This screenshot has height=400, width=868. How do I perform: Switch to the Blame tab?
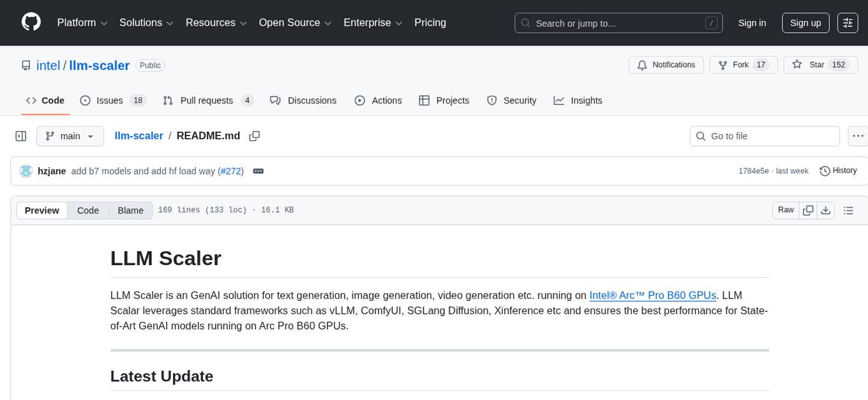[130, 210]
